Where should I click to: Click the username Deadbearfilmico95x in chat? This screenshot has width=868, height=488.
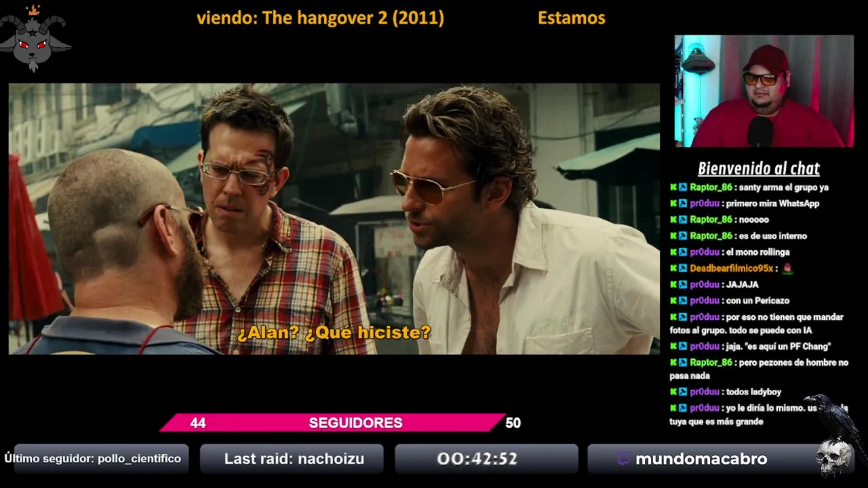tap(732, 268)
